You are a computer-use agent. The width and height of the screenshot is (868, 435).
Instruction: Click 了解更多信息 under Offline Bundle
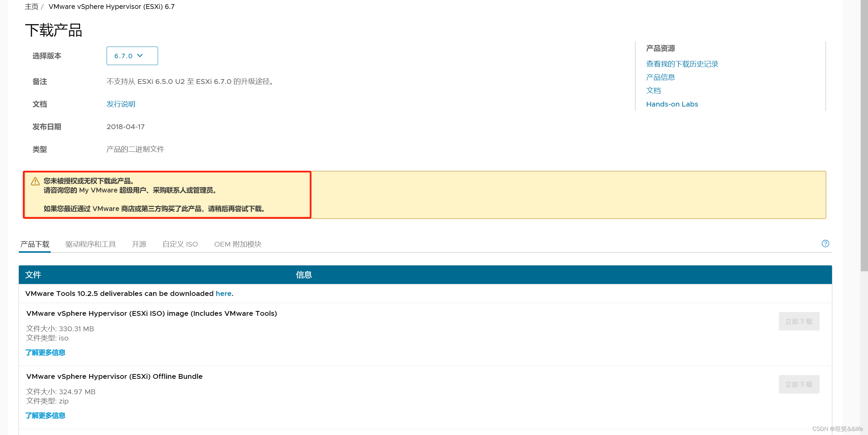pyautogui.click(x=45, y=415)
